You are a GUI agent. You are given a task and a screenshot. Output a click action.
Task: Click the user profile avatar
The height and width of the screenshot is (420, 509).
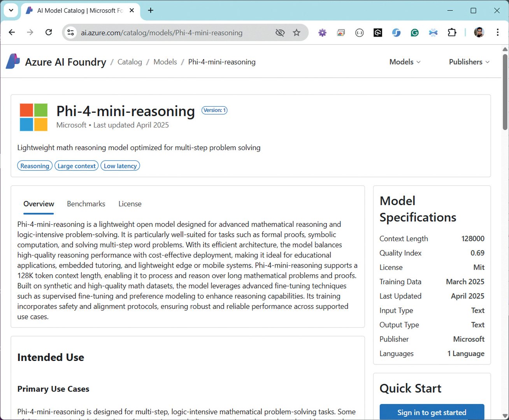(479, 33)
